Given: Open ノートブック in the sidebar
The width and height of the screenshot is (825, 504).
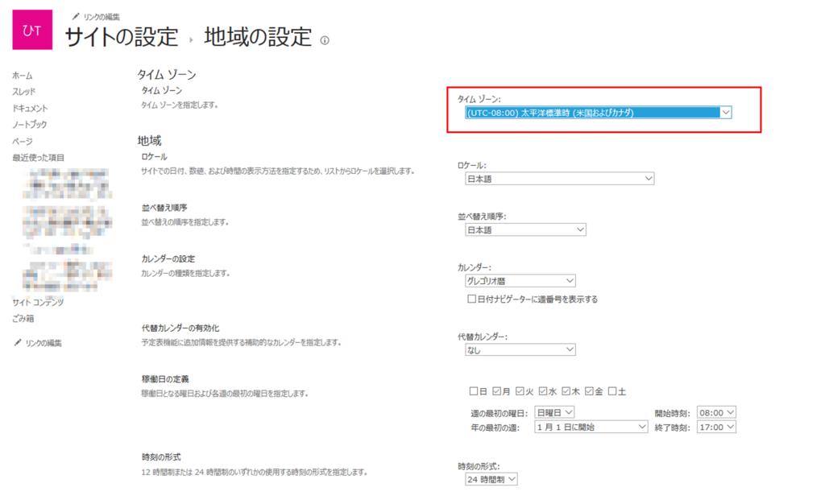Looking at the screenshot, I should (x=30, y=125).
